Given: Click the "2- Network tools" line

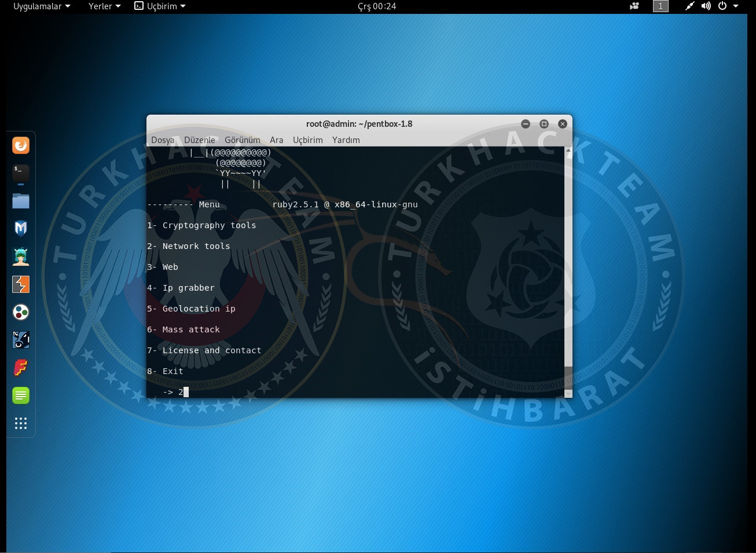Looking at the screenshot, I should [189, 246].
